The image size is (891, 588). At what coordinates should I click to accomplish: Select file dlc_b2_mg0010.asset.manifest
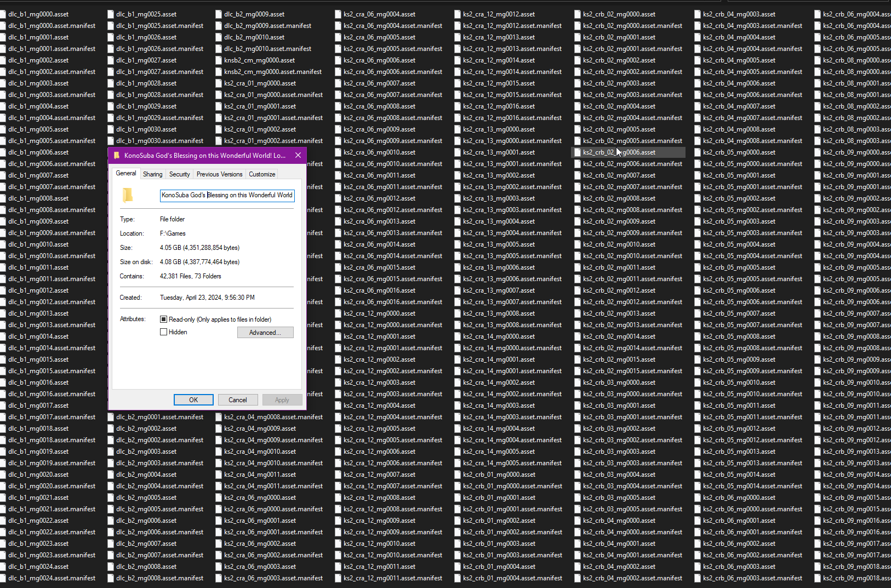tap(267, 49)
